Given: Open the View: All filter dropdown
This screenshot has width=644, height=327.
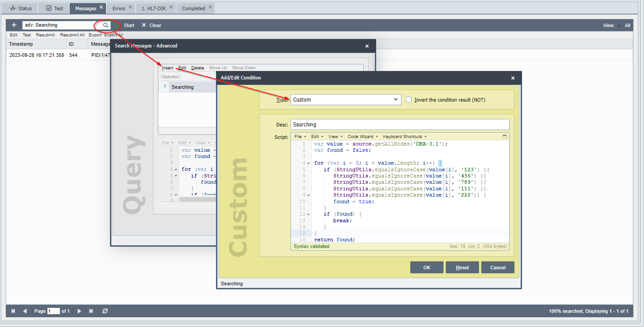Looking at the screenshot, I should [x=617, y=25].
